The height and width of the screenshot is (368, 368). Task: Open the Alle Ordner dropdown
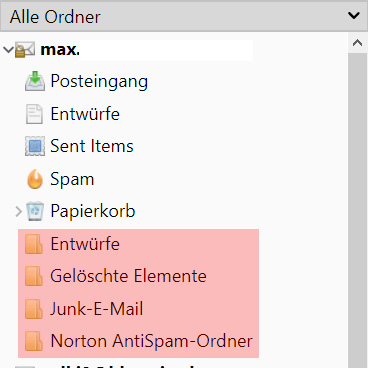pos(184,16)
